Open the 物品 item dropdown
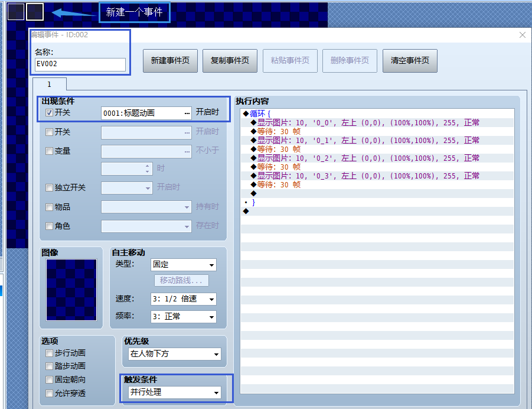532x409 pixels. click(x=146, y=207)
